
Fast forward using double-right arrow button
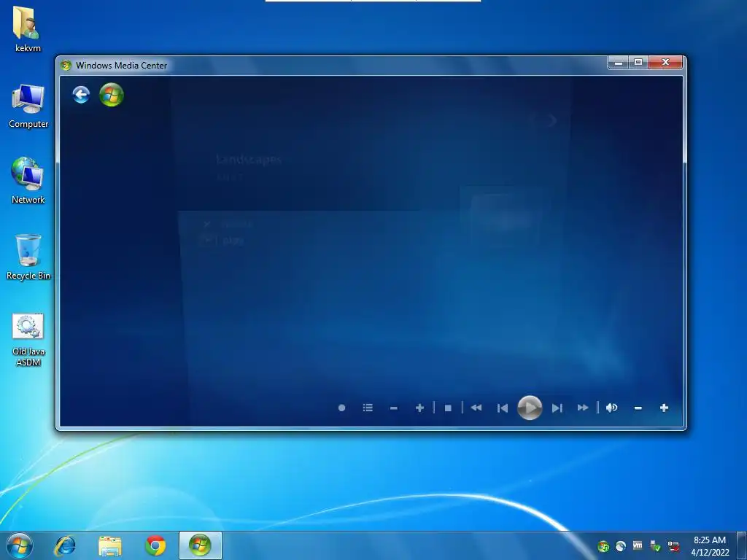click(583, 408)
